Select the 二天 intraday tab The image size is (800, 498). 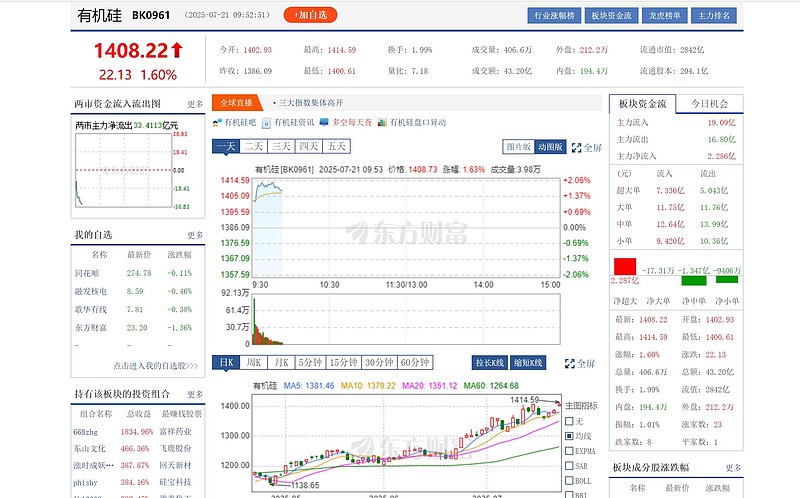[x=253, y=146]
